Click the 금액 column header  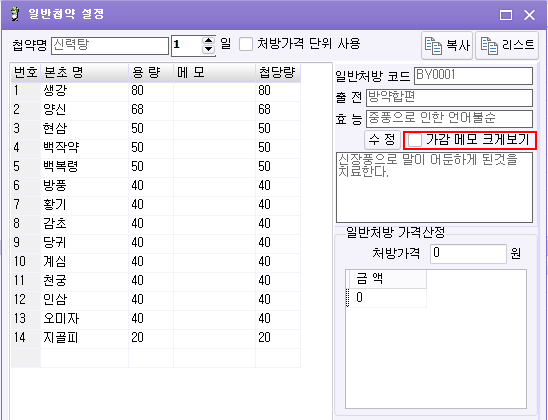[388, 279]
